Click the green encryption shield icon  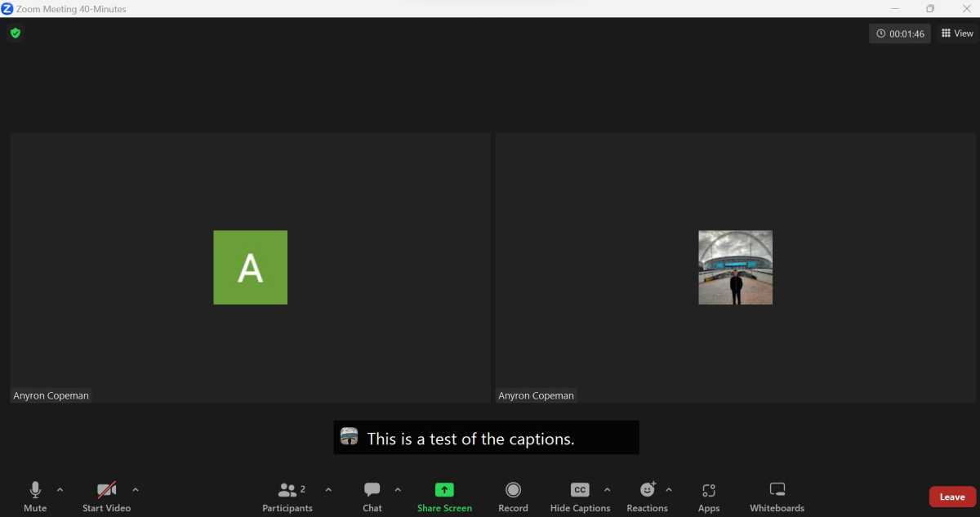point(15,33)
